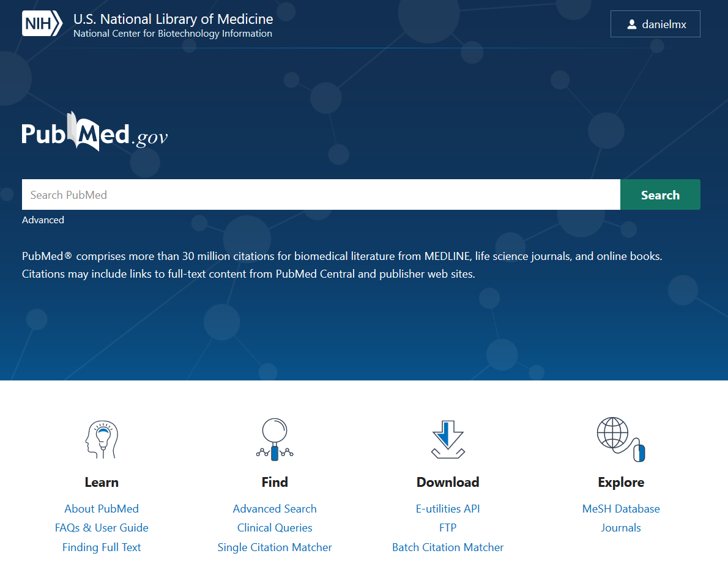Click the Download arrow icon

448,439
